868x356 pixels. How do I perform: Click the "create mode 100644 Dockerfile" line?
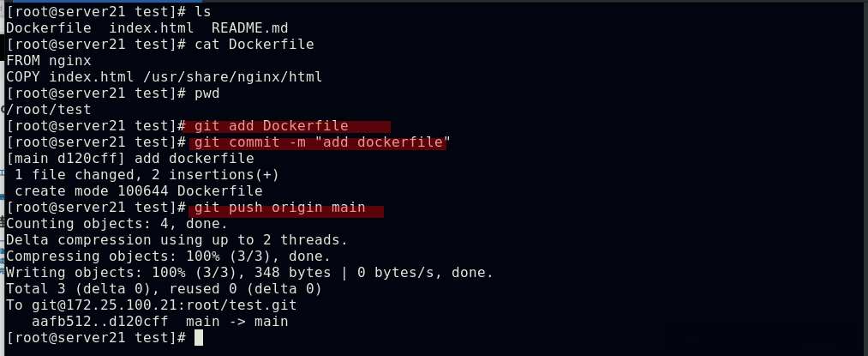tap(139, 191)
